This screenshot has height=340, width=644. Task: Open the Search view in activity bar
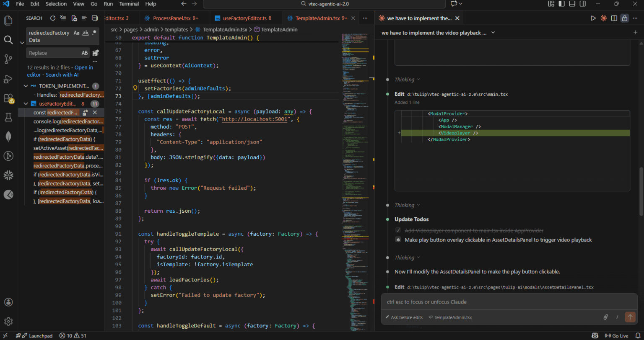[8, 40]
